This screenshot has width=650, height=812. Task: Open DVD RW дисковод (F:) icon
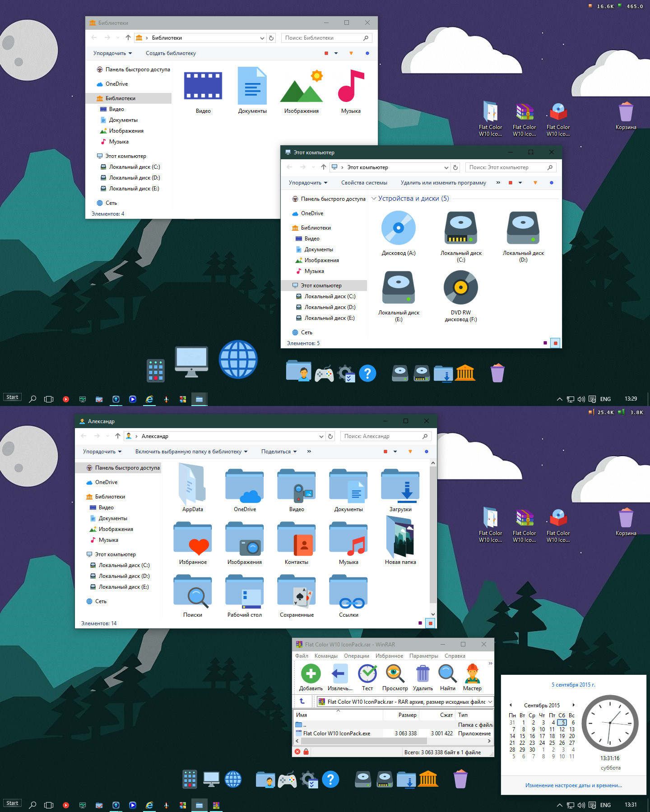point(460,287)
